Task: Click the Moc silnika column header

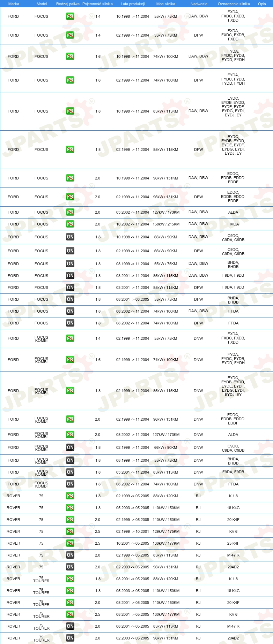Action: [x=166, y=4]
